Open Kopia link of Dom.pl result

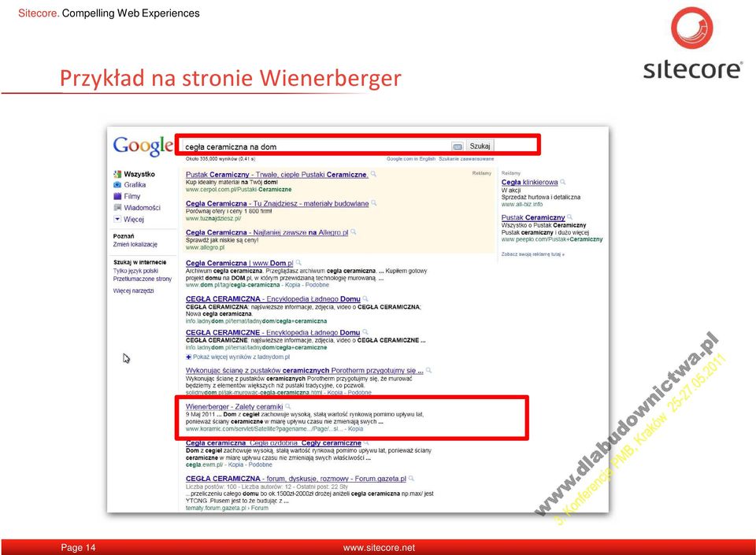tap(293, 285)
